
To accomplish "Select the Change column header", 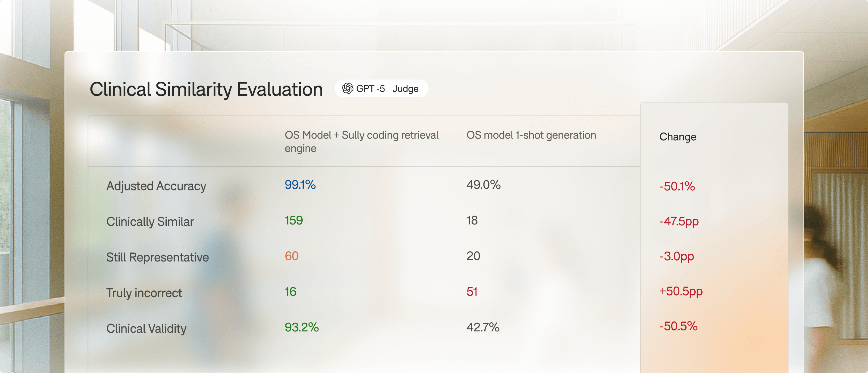I will (677, 136).
